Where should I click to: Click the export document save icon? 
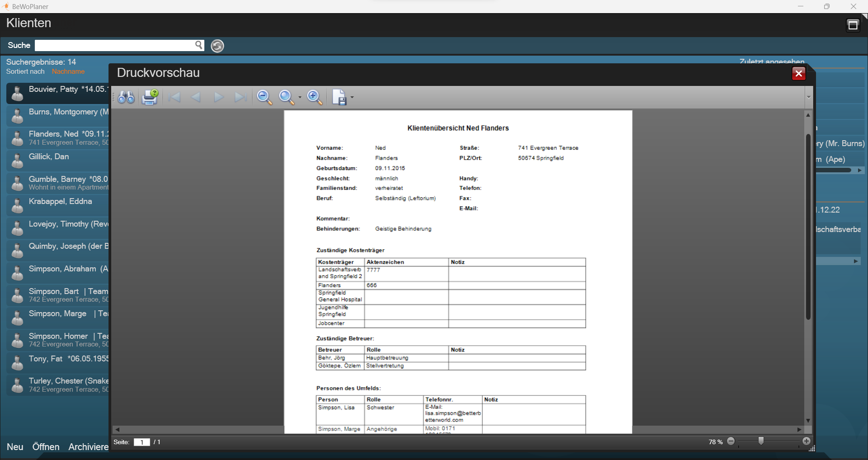coord(340,97)
